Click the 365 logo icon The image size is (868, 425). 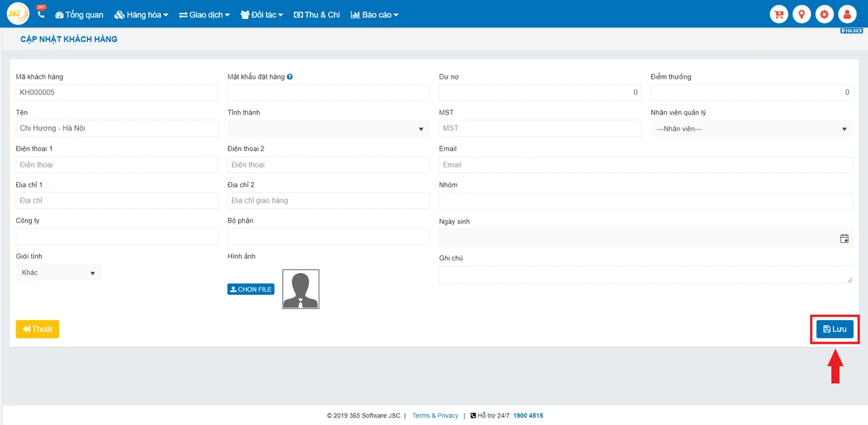[18, 14]
